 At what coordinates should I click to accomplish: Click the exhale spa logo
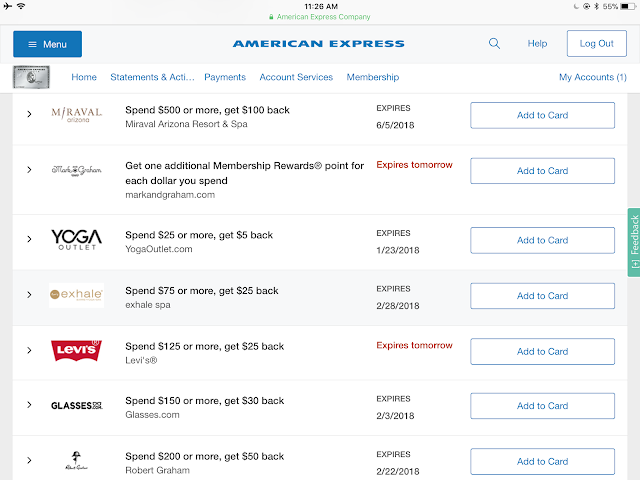[x=77, y=295]
